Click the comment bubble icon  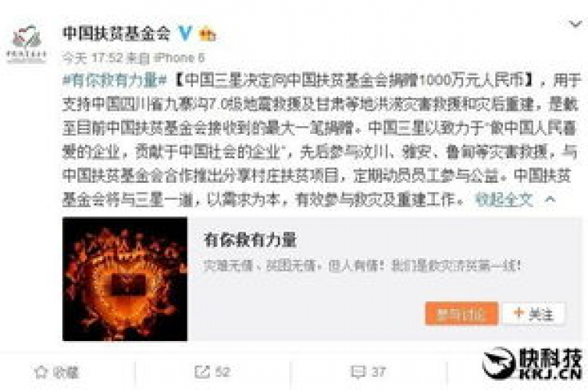click(x=358, y=372)
